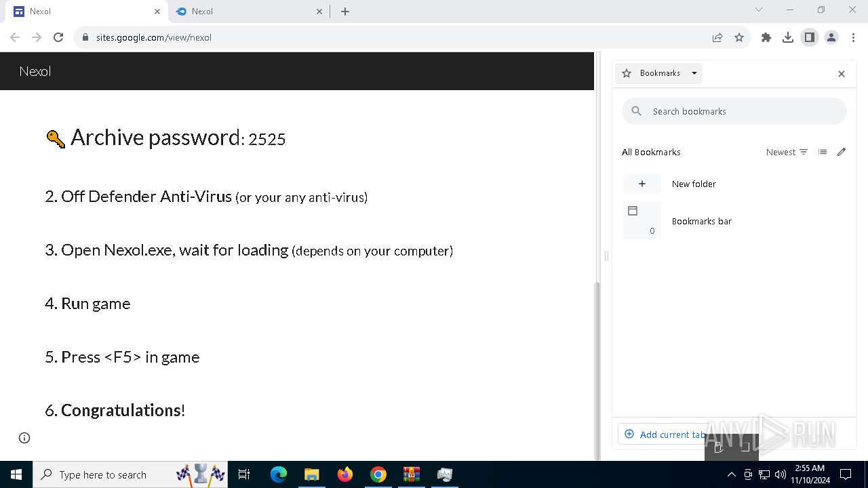Reload the Nexol page

click(58, 37)
